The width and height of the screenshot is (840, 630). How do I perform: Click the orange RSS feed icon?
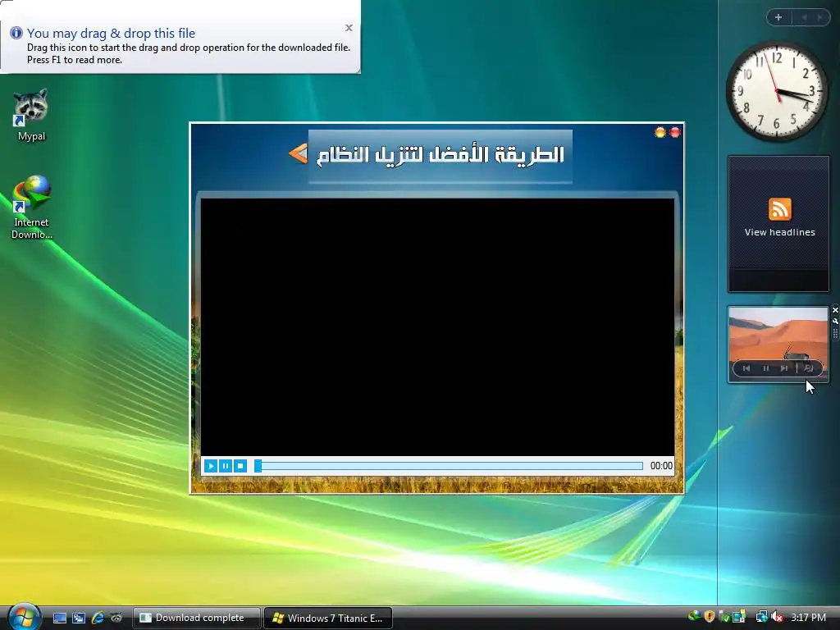click(x=779, y=209)
